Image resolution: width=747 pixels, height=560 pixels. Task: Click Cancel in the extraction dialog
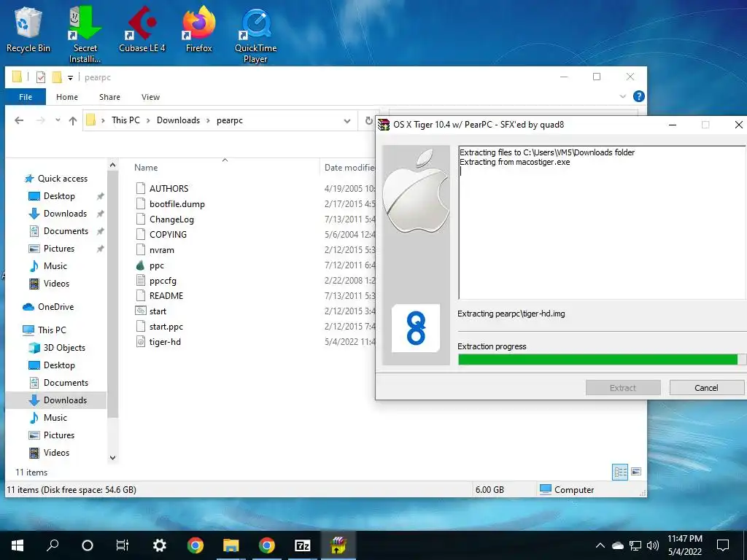[x=706, y=388]
